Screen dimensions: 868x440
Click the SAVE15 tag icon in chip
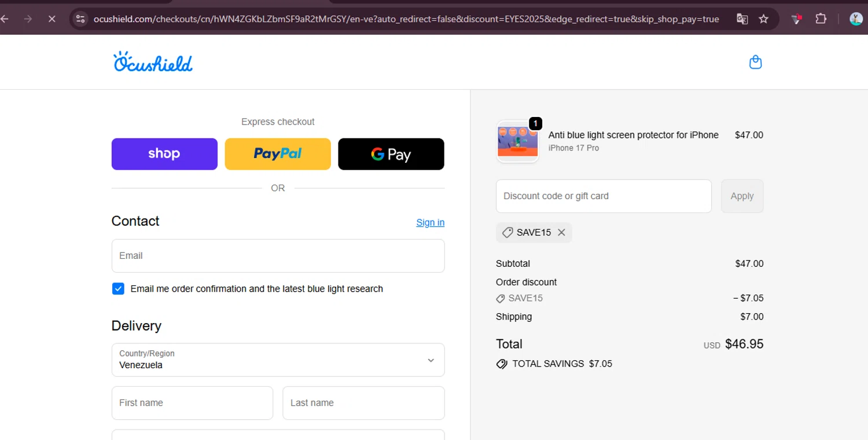pyautogui.click(x=507, y=232)
